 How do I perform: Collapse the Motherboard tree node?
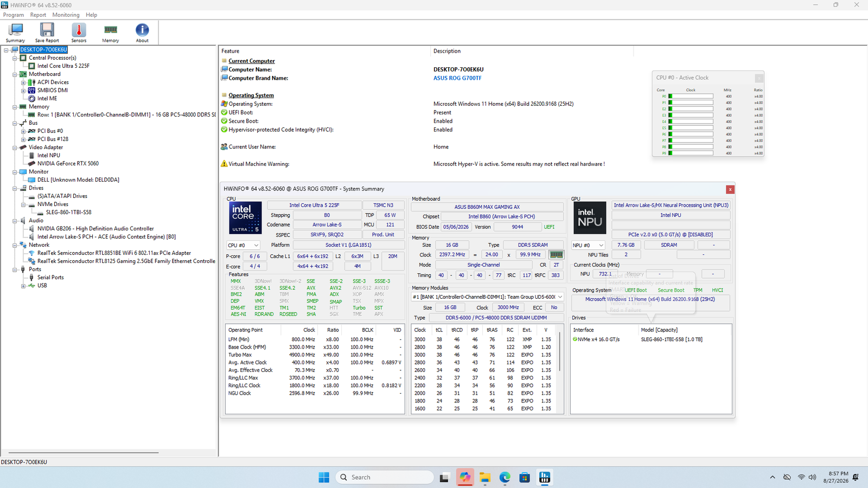[15, 74]
